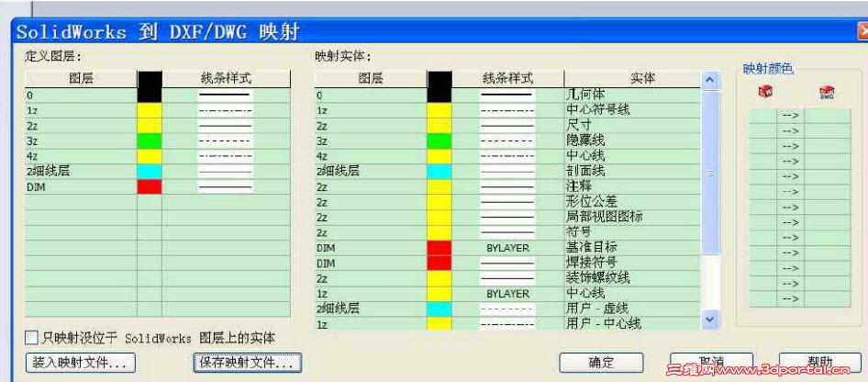Image resolution: width=868 pixels, height=382 pixels.
Task: Click the scroll-down arrow of 映射实体 list
Action: (x=711, y=319)
